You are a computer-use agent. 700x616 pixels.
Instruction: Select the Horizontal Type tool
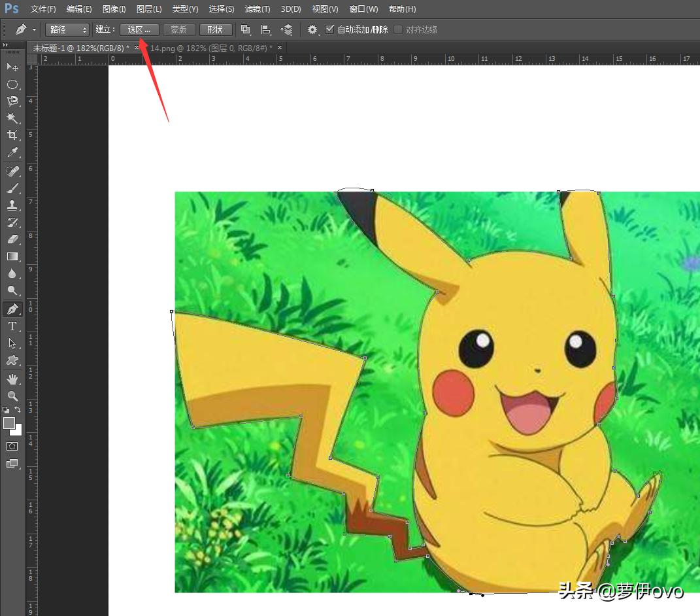coord(12,326)
